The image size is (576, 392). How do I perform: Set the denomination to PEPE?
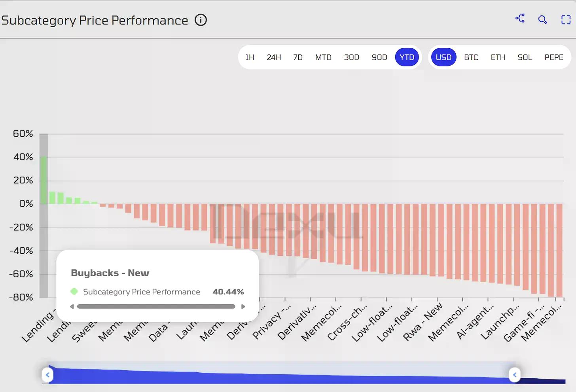click(553, 58)
